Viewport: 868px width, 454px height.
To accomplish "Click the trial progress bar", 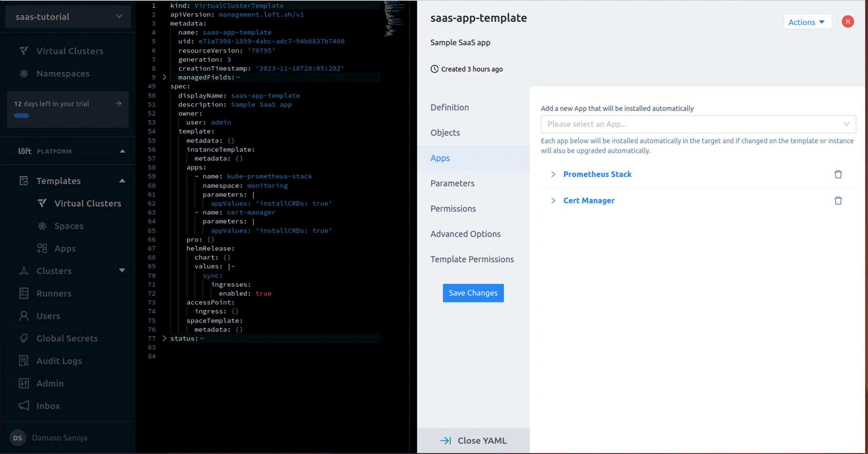I will [22, 115].
